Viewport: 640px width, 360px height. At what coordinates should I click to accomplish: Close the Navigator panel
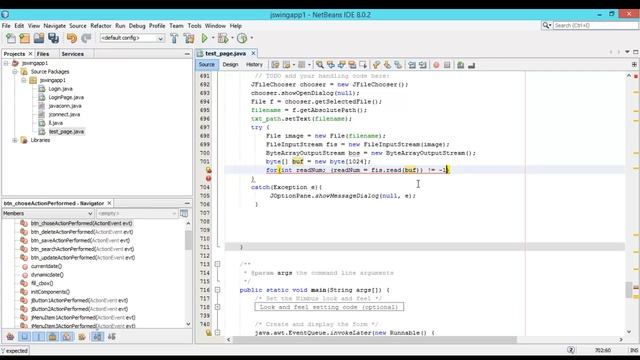[x=109, y=203]
